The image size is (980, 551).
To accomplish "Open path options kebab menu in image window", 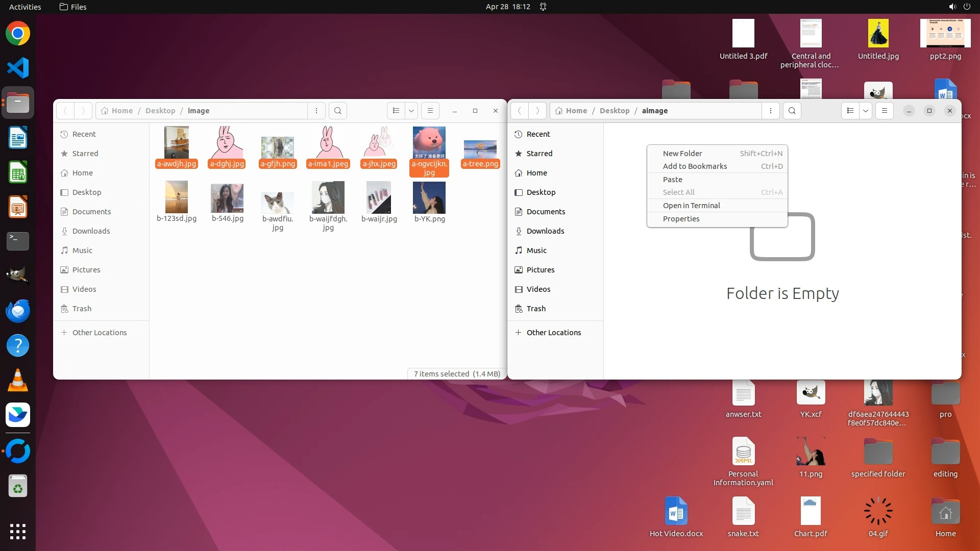I will pyautogui.click(x=316, y=111).
